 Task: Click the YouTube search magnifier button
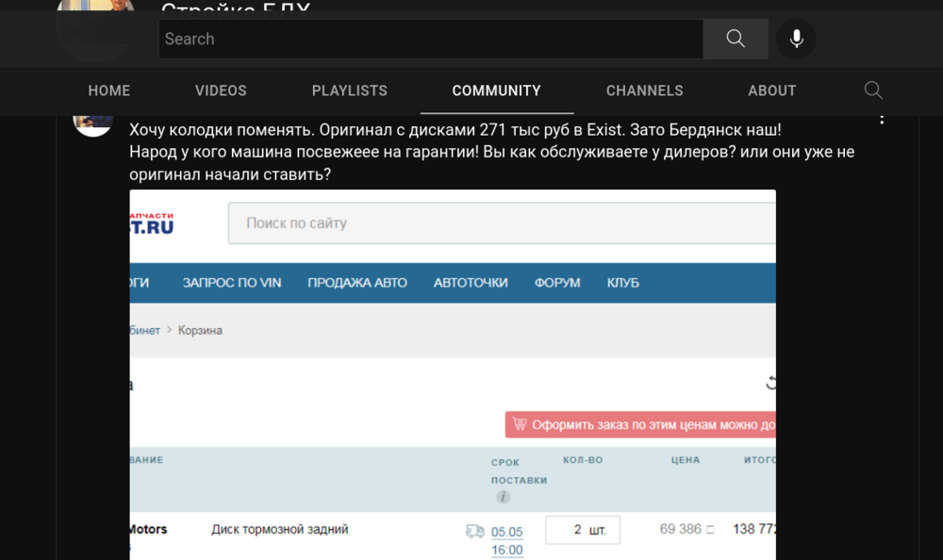click(x=736, y=39)
